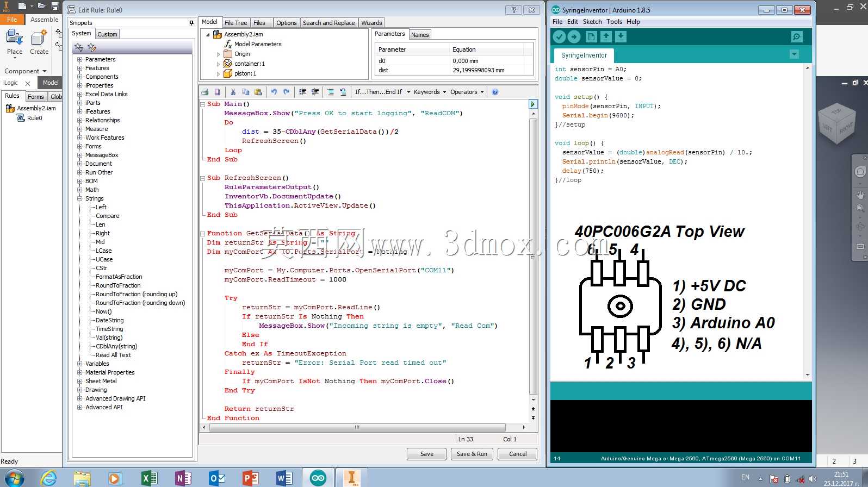Create a new sketch in Arduino toolbar
Viewport: 868px width, 487px height.
(x=591, y=36)
